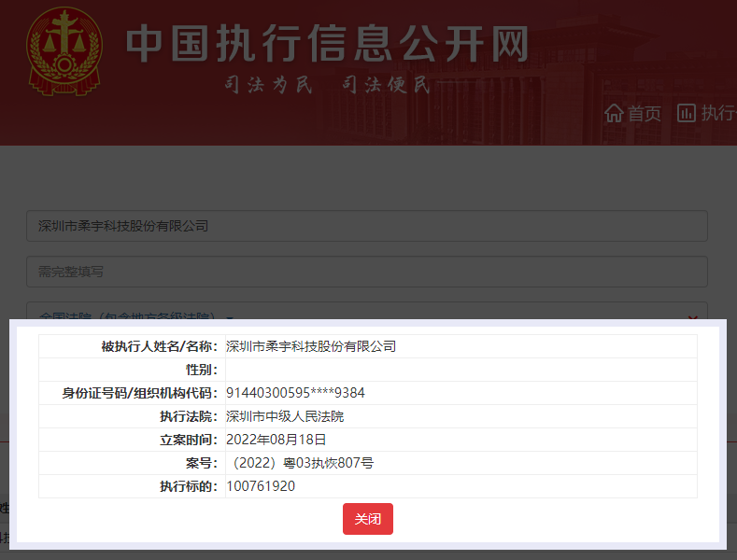
Task: Click the 执行标的 label
Action: click(x=189, y=486)
